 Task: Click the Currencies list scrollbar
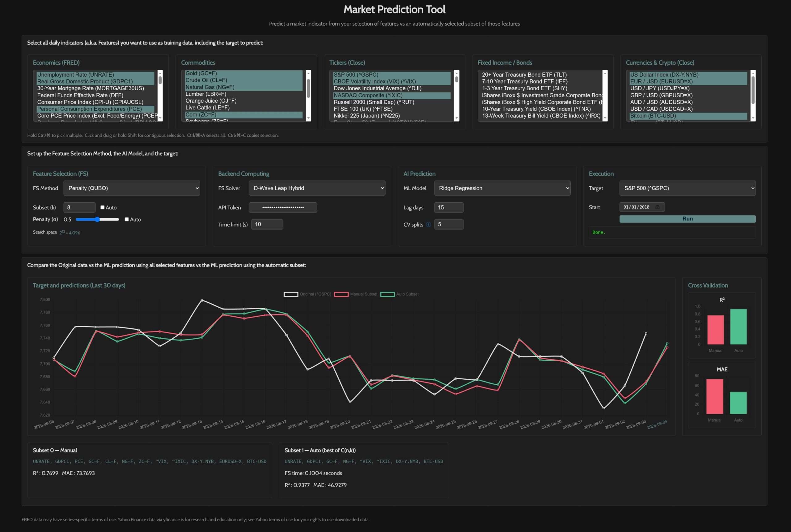click(x=753, y=95)
